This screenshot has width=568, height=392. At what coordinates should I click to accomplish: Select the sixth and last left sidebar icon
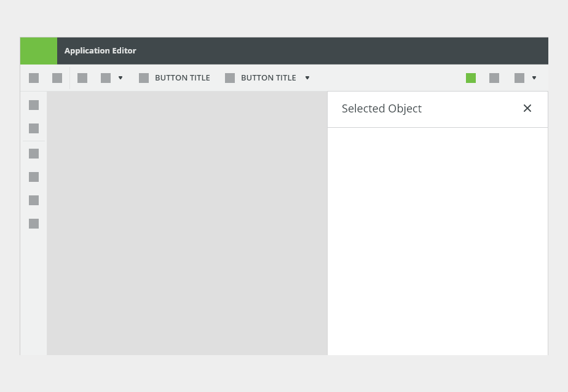(x=34, y=224)
